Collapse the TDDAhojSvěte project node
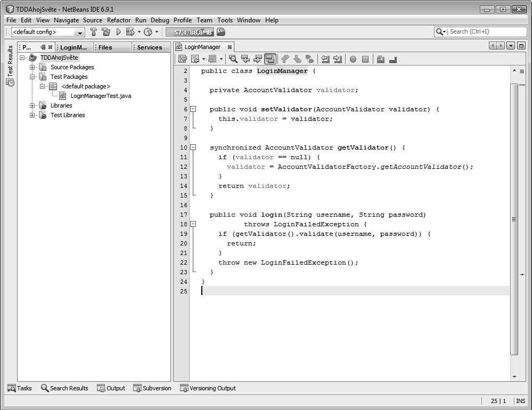This screenshot has width=532, height=410. tap(22, 58)
